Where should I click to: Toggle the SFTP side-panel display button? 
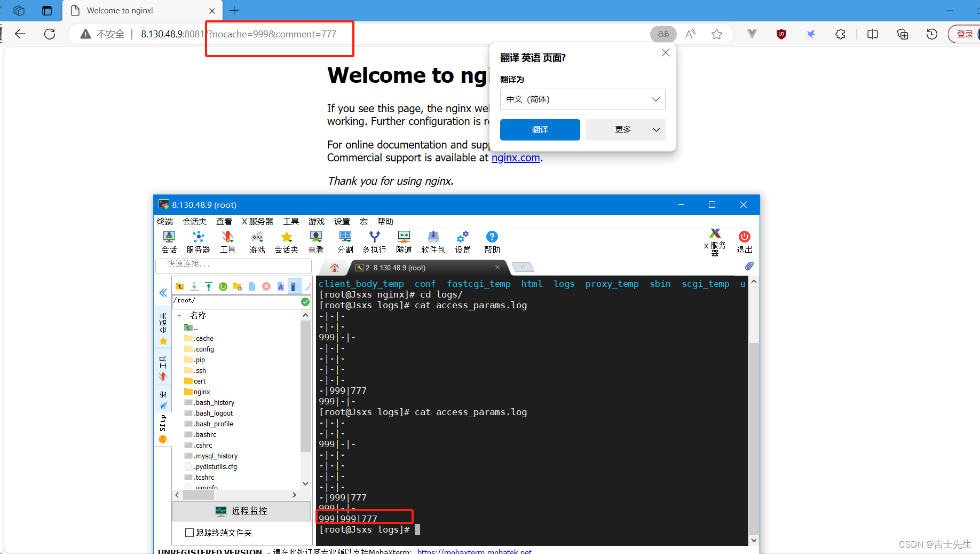coord(295,286)
